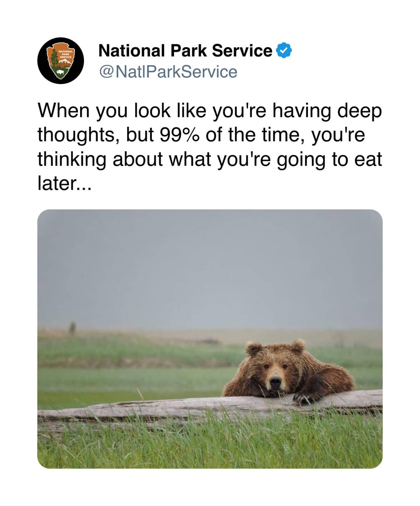The height and width of the screenshot is (506, 420).
Task: Open the @NatlParkService handle link
Action: pos(168,71)
